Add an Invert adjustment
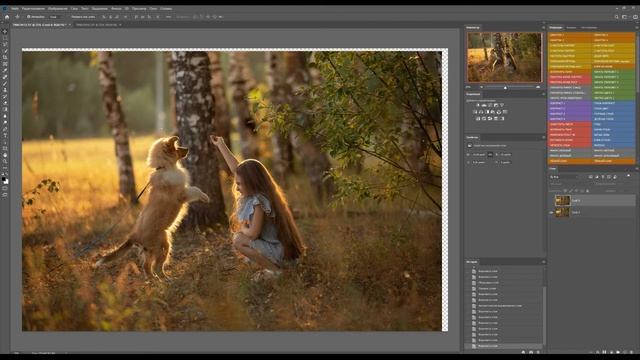This screenshot has height=360, width=640. click(x=478, y=118)
